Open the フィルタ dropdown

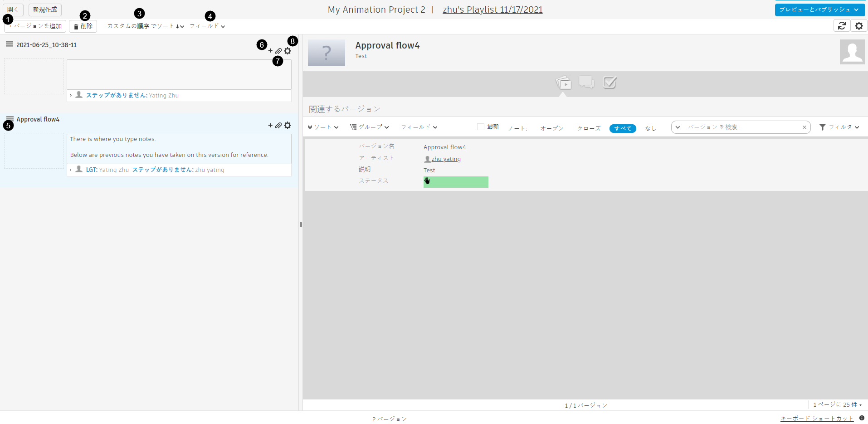(x=839, y=127)
